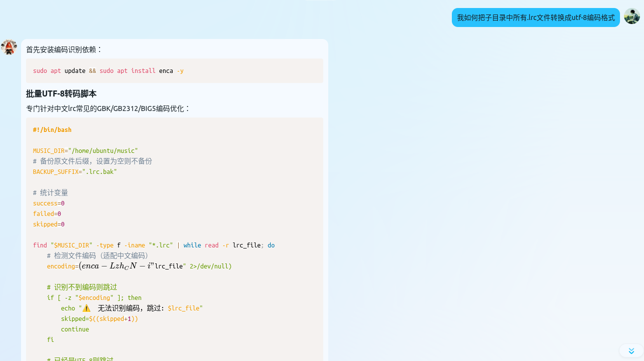
Task: Click the assistant avatar beside the reply
Action: pyautogui.click(x=9, y=47)
